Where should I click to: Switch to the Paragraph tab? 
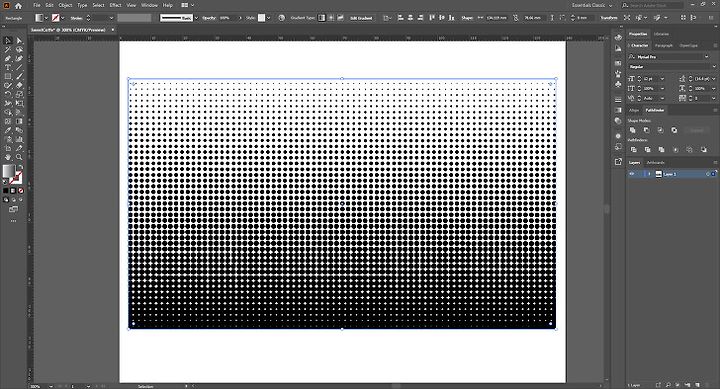pos(664,45)
